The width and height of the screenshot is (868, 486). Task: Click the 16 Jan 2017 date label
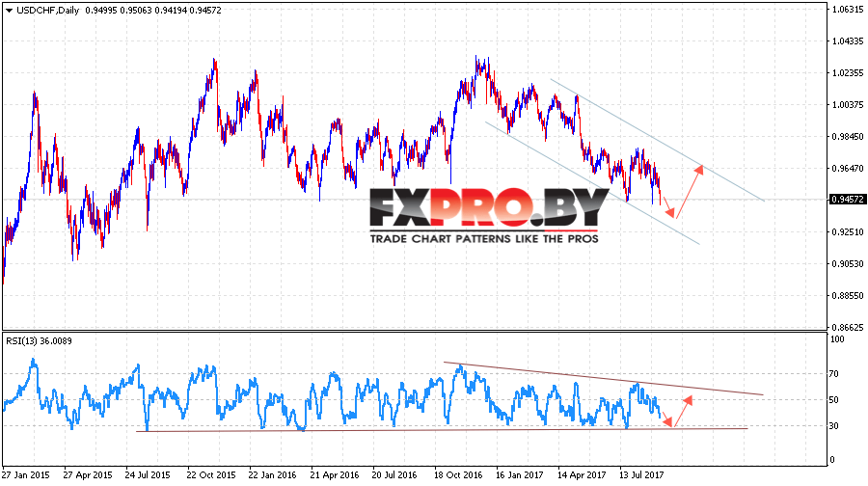519,475
